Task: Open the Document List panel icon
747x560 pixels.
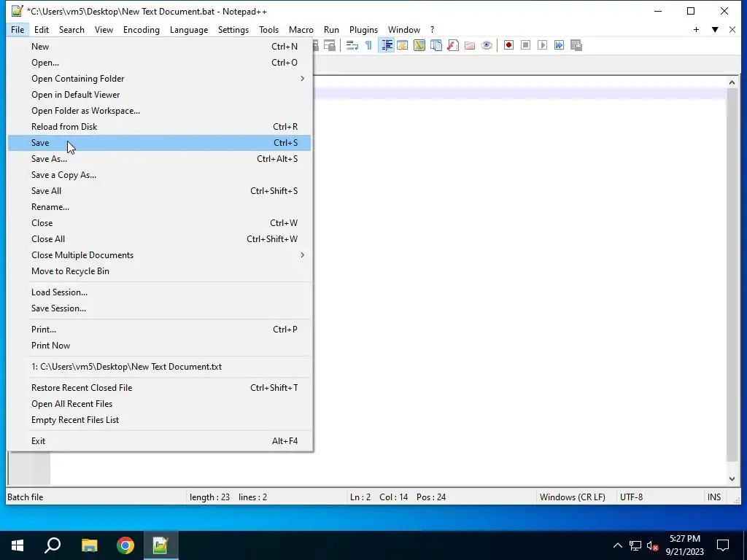Action: click(436, 45)
